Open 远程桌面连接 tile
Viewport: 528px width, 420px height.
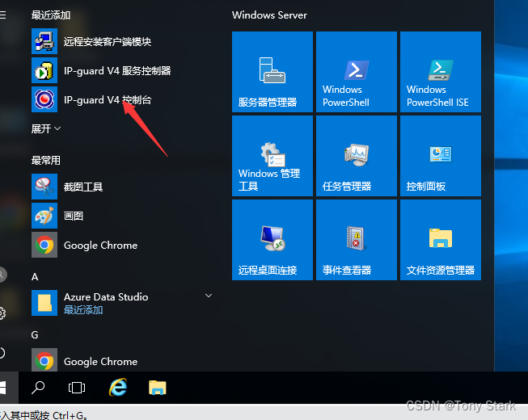tap(272, 240)
